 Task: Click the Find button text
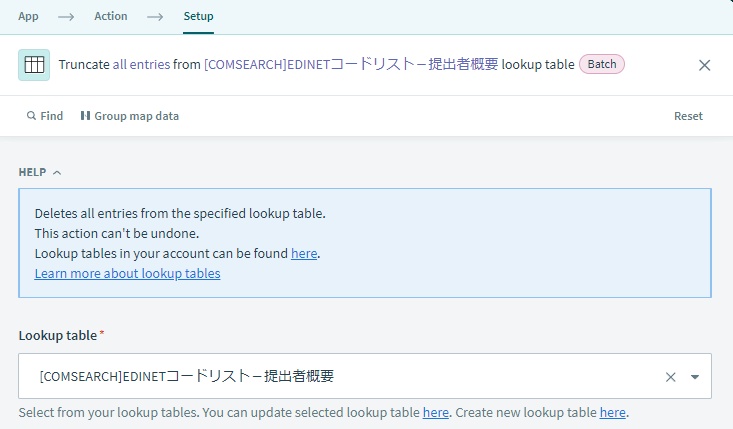pos(52,116)
